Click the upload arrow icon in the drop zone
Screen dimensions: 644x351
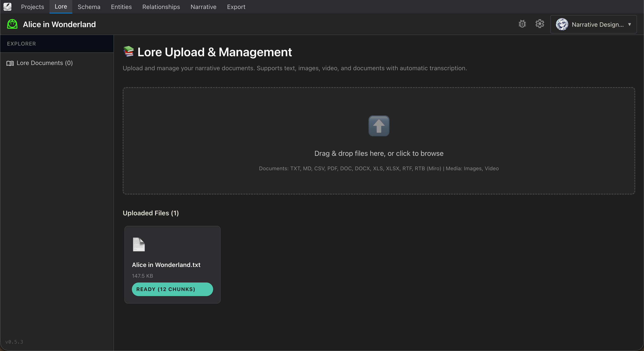[379, 126]
